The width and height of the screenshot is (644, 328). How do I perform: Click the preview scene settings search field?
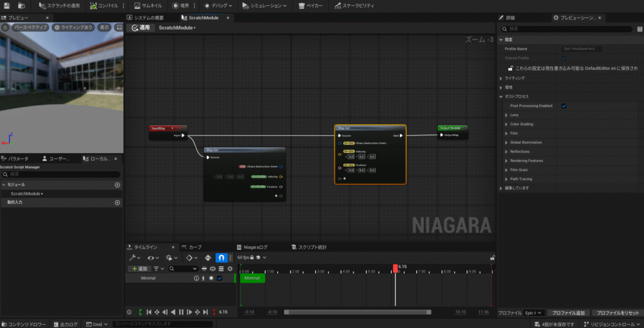coord(567,29)
